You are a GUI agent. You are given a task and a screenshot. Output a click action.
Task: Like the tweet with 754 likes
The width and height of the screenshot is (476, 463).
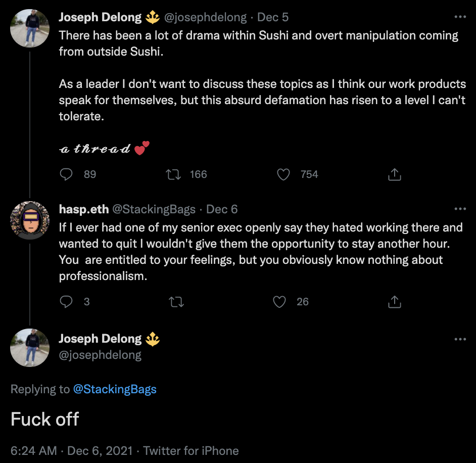[x=284, y=174]
